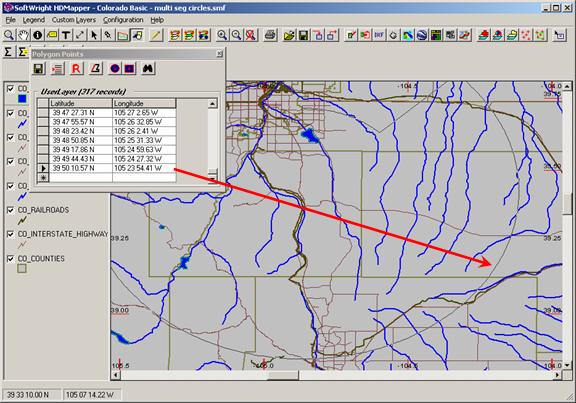Uncheck the CO_RAILROADS layer checkbox
The height and width of the screenshot is (403, 576).
pos(11,210)
